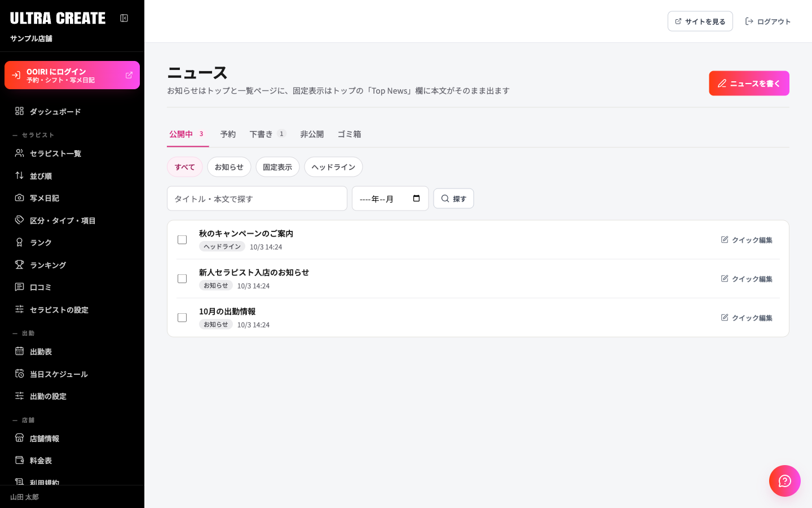Viewport: 812px width, 508px height.
Task: Open the help chat bubble icon
Action: [785, 481]
